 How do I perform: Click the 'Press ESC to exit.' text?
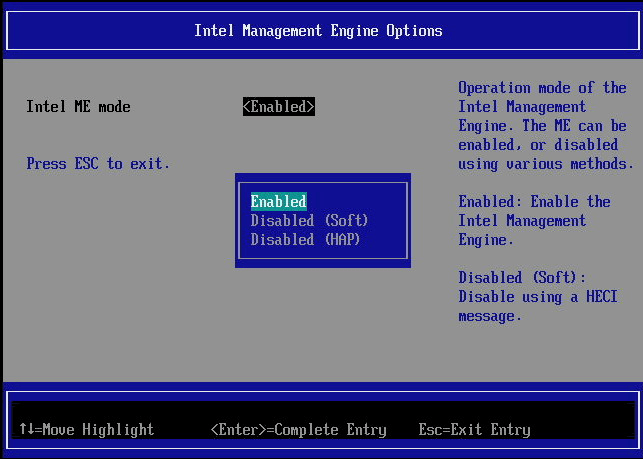[98, 164]
